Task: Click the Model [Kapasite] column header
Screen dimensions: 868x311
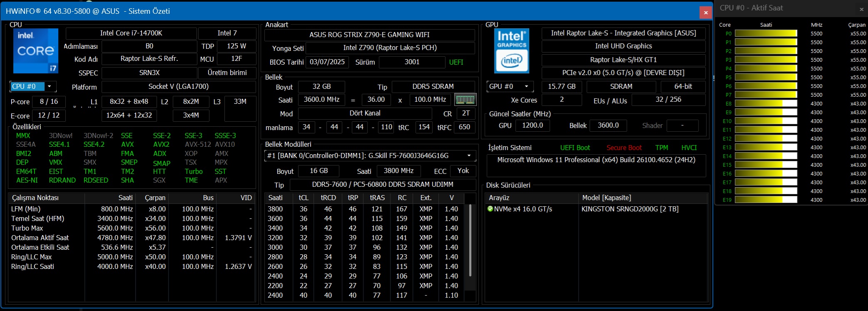Action: [607, 198]
